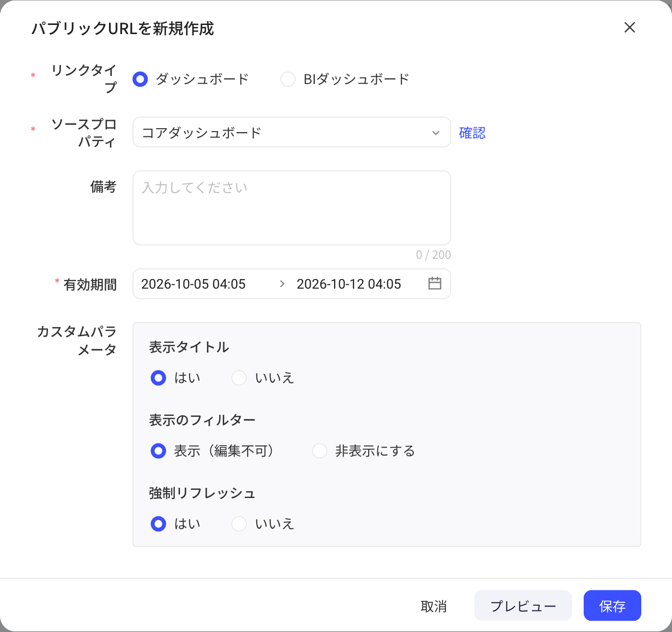
Task: Click the 確認 link
Action: click(472, 133)
